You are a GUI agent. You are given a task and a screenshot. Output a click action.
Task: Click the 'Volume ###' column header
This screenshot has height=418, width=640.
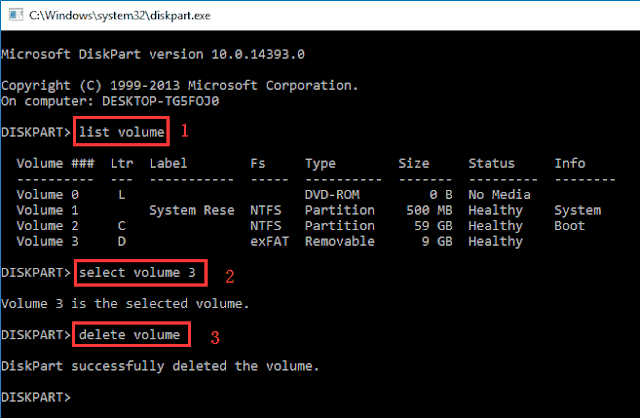click(x=55, y=163)
